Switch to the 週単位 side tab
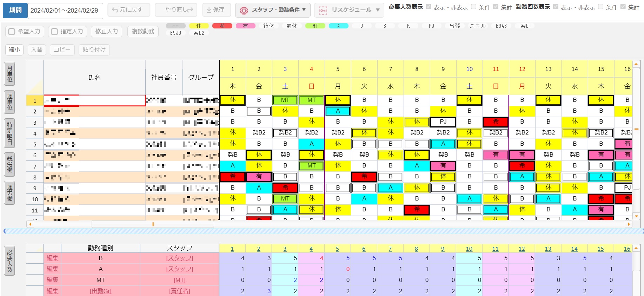Viewport: 644px width, 296px height. (x=9, y=102)
